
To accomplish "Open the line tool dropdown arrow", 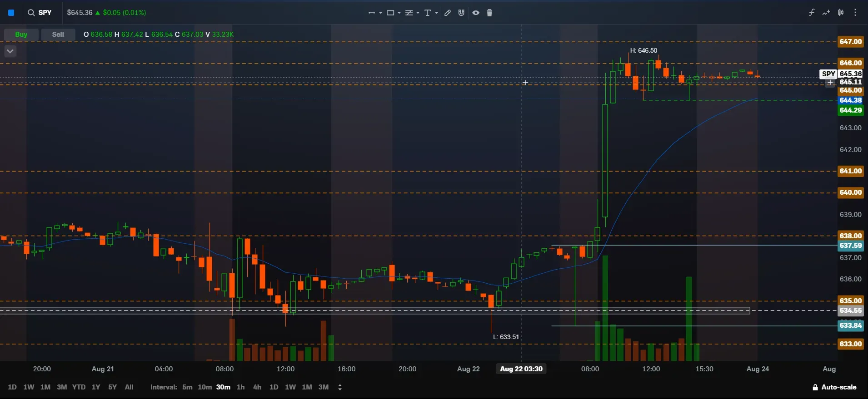I will [x=380, y=13].
